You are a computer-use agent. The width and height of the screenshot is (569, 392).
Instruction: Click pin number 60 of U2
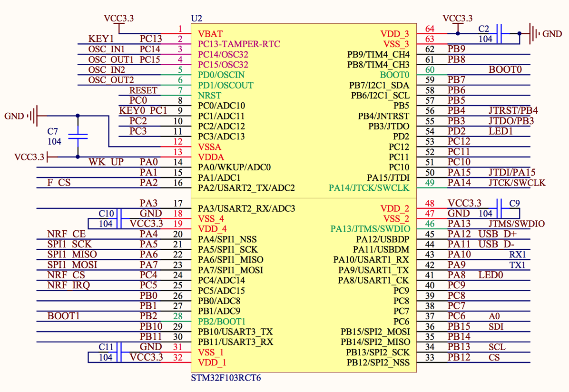[430, 69]
